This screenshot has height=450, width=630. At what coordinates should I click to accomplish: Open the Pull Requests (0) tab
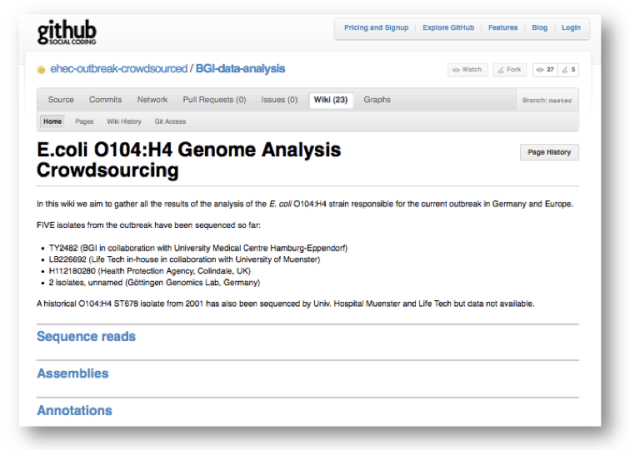pos(214,100)
